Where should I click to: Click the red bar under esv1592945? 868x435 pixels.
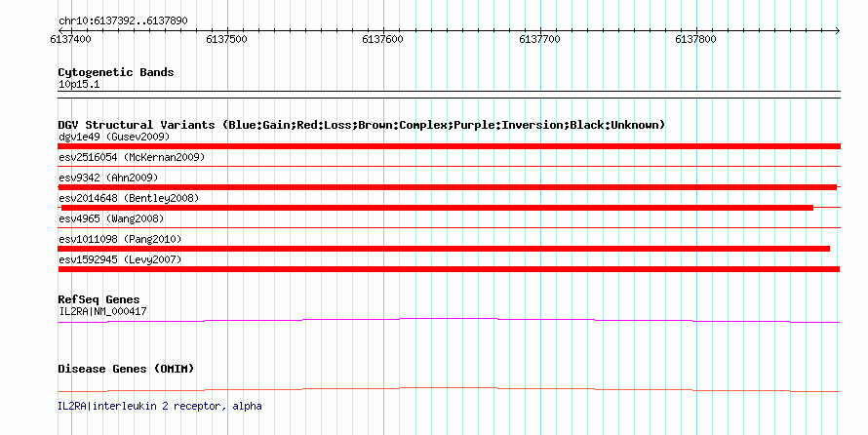coord(449,269)
